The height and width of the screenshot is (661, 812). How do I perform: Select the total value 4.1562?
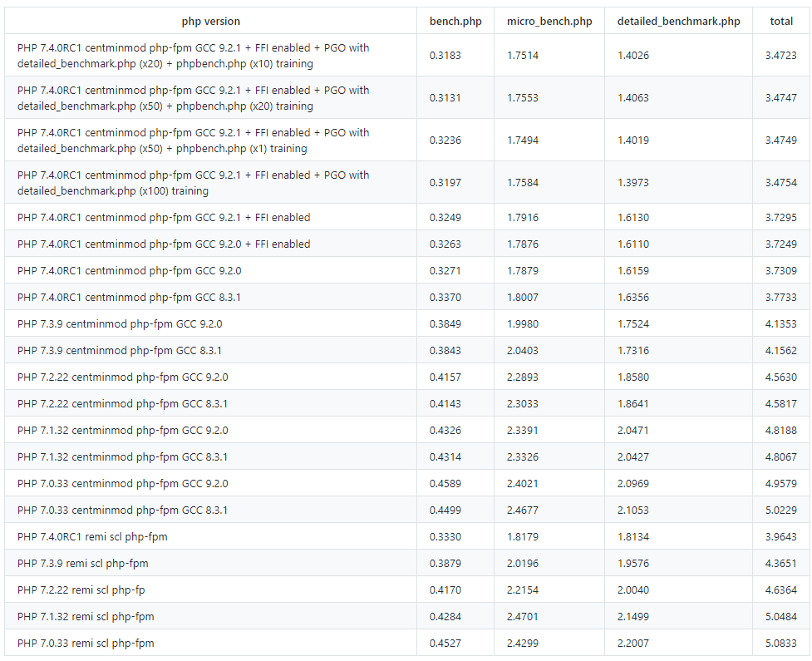click(781, 351)
